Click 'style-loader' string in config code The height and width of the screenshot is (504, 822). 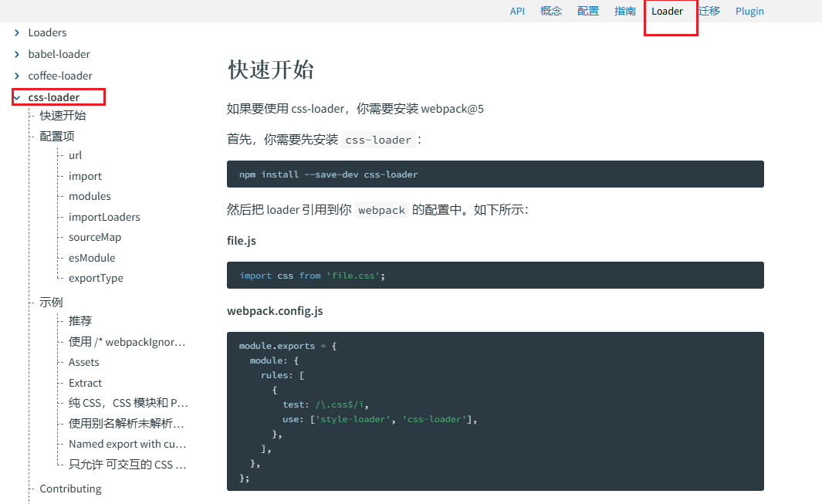click(353, 420)
